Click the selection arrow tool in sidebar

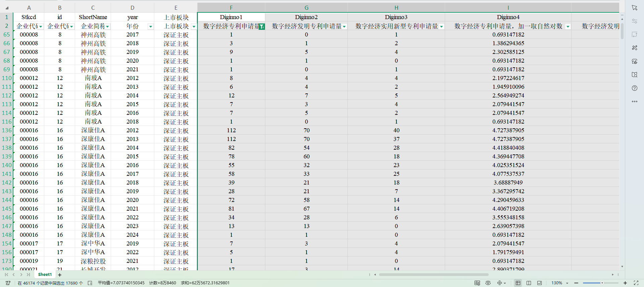(634, 8)
